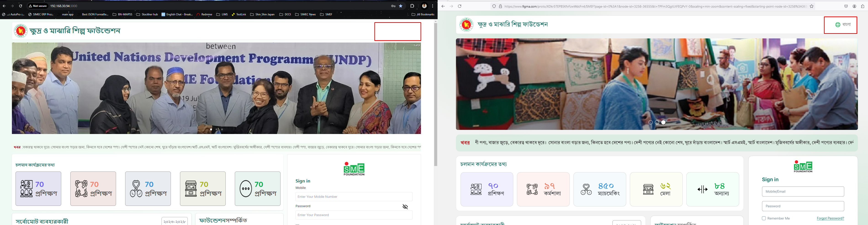Open the ৪৫০ ম্যাচমেকিং card in Figma

point(600,189)
